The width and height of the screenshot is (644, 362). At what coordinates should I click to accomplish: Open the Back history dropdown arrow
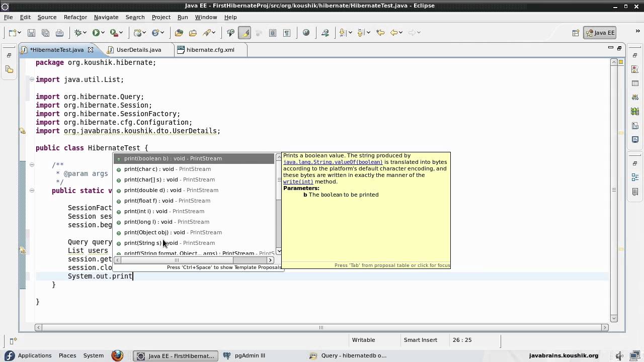click(401, 33)
